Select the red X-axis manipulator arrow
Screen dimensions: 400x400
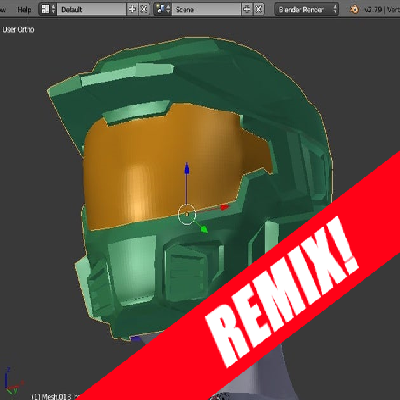click(225, 207)
